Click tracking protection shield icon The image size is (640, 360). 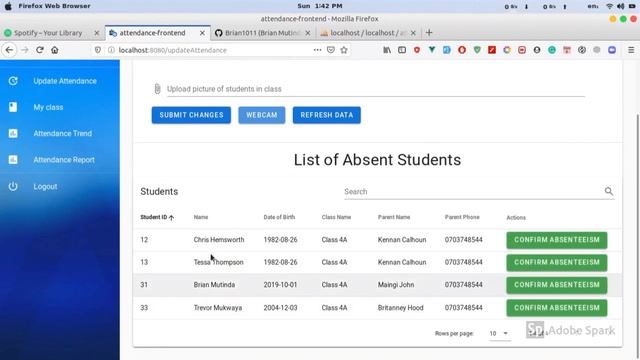tap(98, 50)
